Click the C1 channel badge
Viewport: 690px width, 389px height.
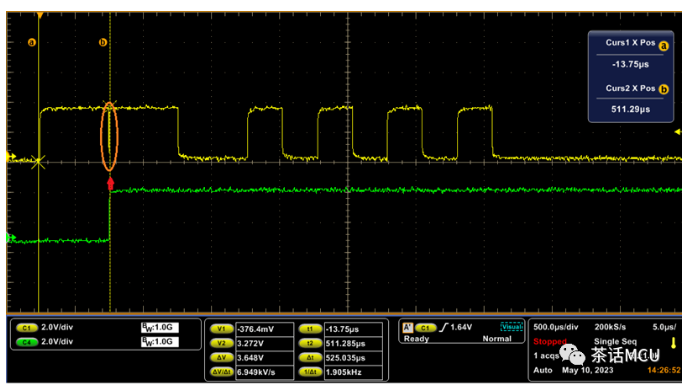26,328
